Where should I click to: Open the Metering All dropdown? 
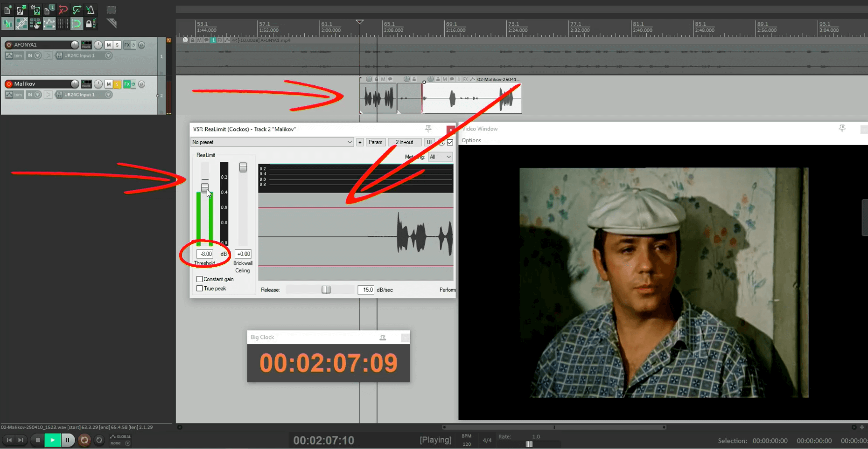click(x=440, y=157)
